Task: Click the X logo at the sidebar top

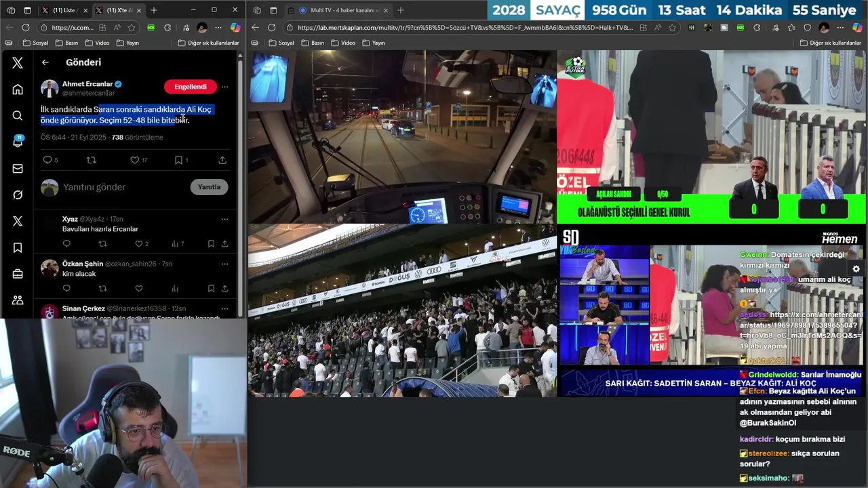Action: [18, 62]
